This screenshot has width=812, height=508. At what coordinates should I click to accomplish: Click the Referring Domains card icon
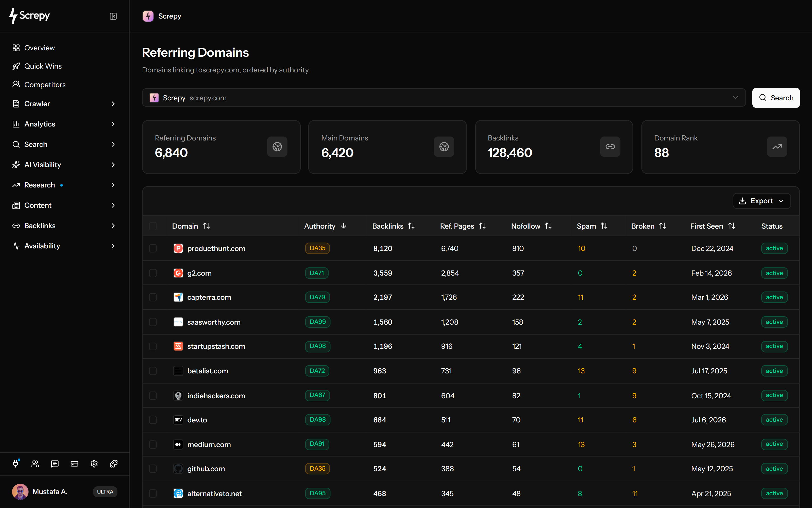click(x=277, y=147)
